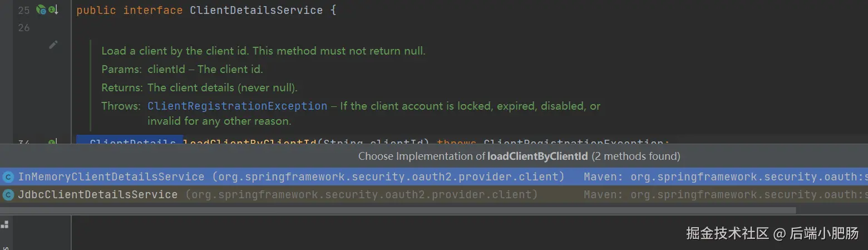Viewport: 868px width, 250px height.
Task: Select JdbcClientDetailsService implementation
Action: (x=434, y=194)
